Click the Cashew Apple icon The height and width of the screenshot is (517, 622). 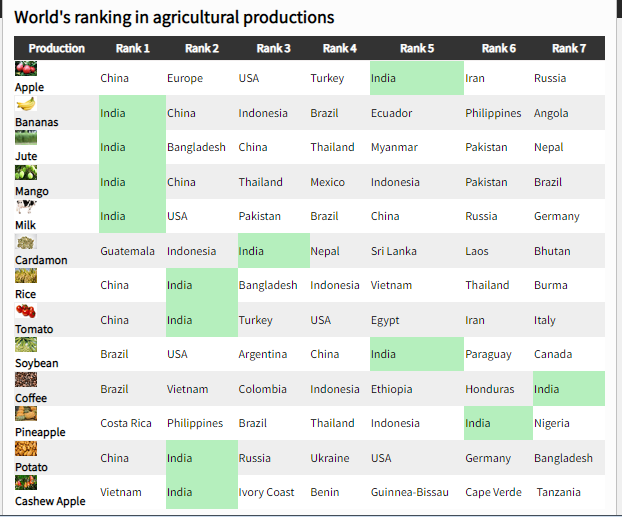pos(26,483)
